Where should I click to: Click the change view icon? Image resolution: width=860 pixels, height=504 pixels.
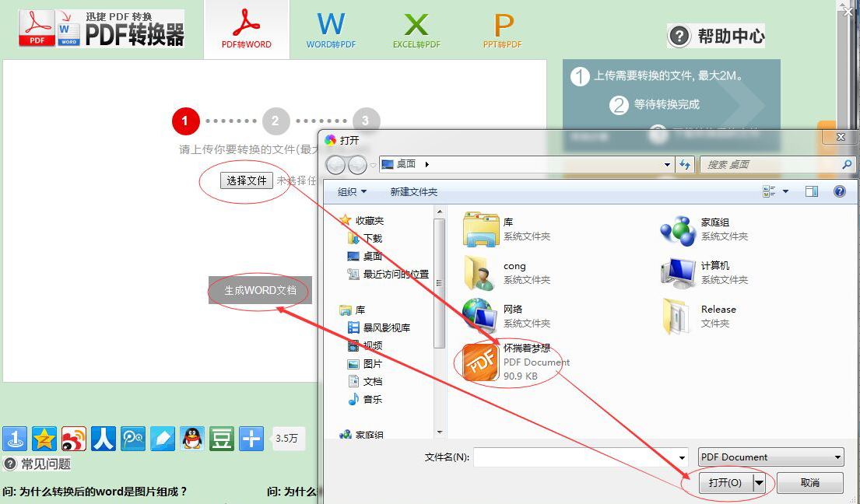(x=769, y=191)
